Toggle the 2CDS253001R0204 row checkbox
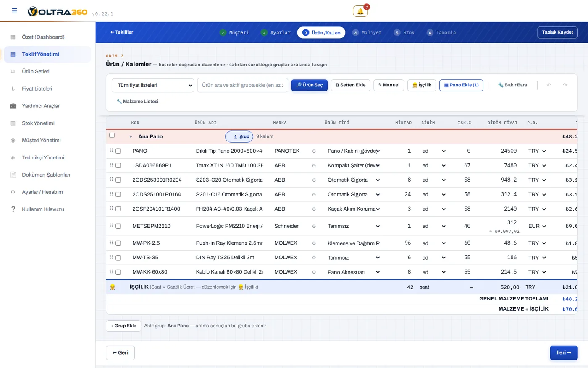This screenshot has width=588, height=368. [x=118, y=180]
